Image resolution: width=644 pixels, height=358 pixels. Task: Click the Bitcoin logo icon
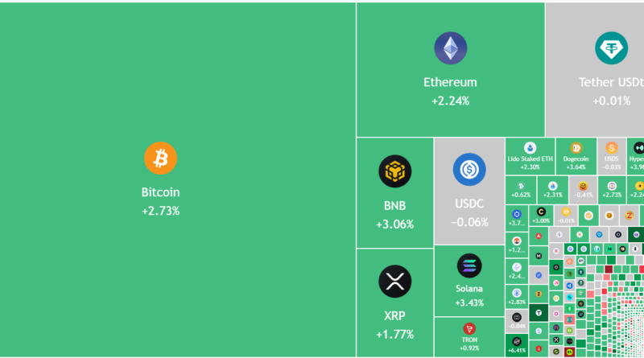pos(160,158)
